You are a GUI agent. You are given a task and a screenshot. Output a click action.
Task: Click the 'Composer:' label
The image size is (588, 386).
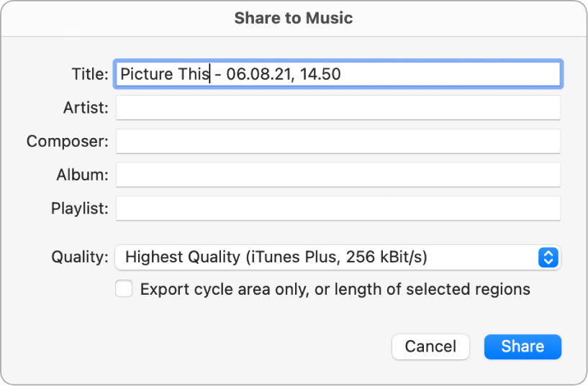point(68,142)
